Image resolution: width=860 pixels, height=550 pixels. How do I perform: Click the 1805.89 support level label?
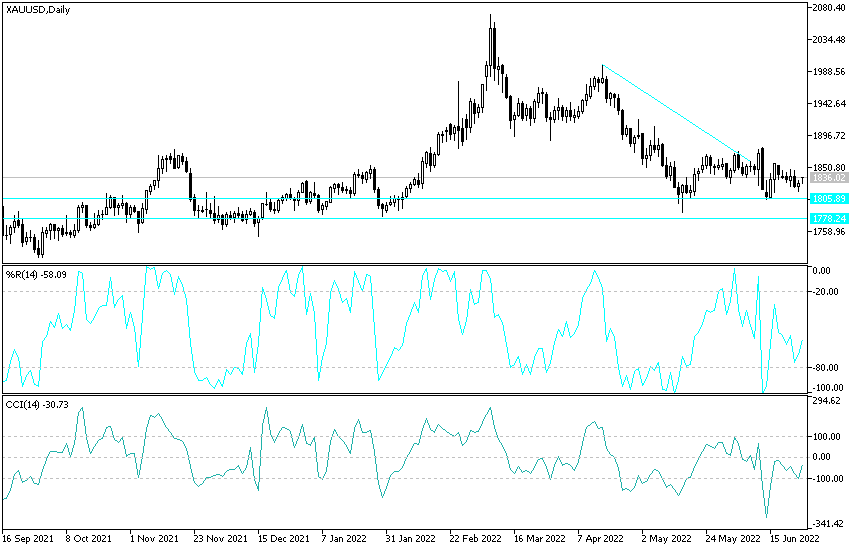pos(829,199)
